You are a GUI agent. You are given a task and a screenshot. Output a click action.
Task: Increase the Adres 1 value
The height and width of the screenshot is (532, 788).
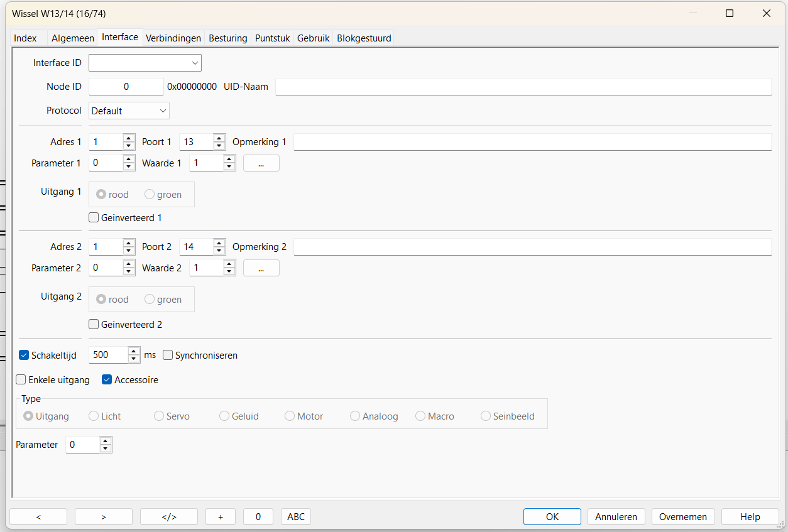129,138
